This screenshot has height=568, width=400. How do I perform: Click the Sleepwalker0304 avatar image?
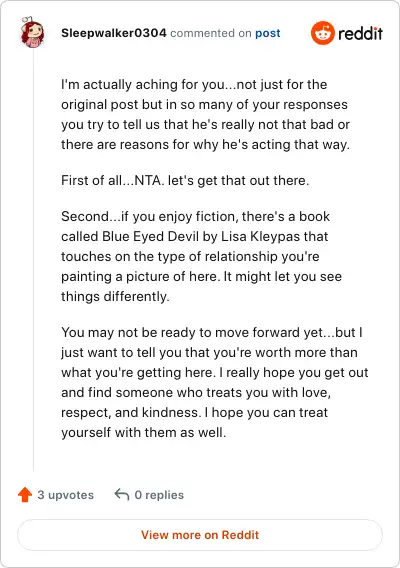pos(32,32)
